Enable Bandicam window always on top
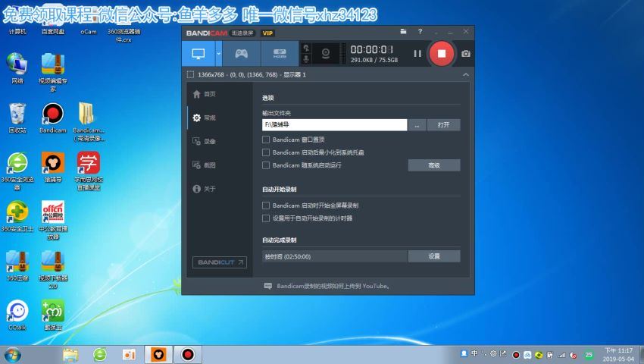Screen dimensions: 644x364 pyautogui.click(x=266, y=140)
